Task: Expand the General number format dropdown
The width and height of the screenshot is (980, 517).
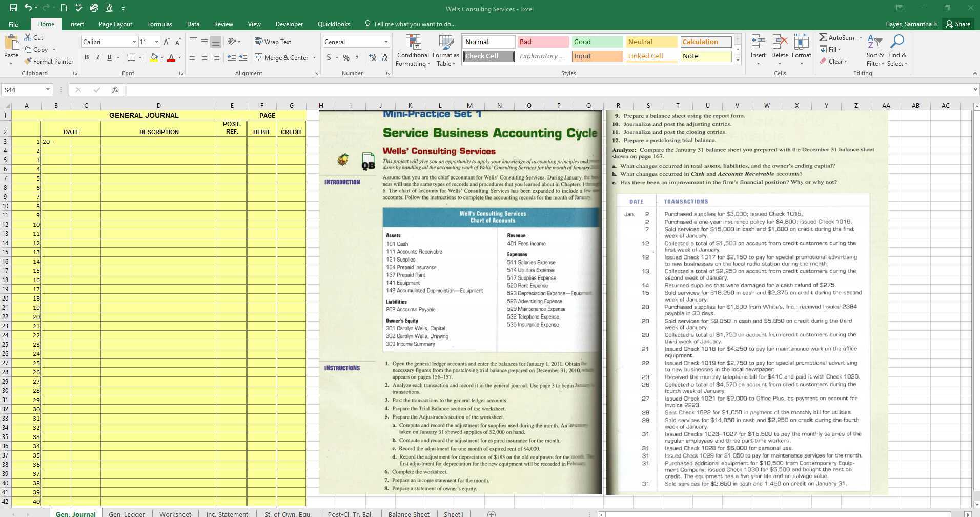Action: click(386, 42)
